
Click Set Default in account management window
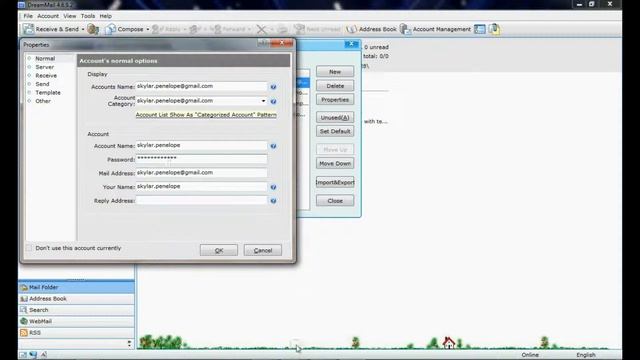335,131
